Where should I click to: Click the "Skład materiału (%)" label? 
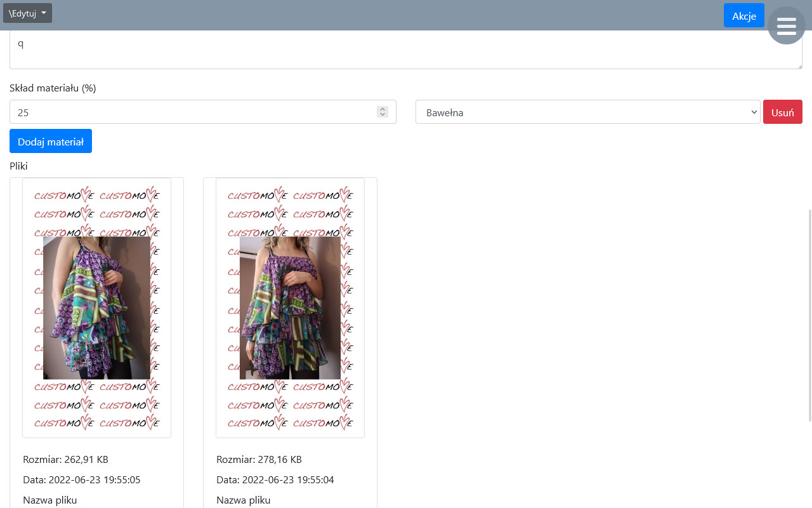(x=53, y=88)
